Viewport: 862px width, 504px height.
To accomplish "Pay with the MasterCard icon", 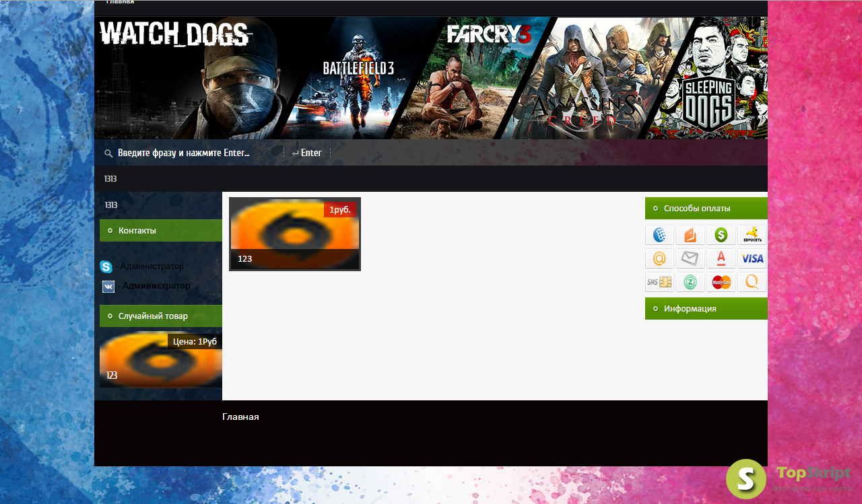I will [x=721, y=282].
